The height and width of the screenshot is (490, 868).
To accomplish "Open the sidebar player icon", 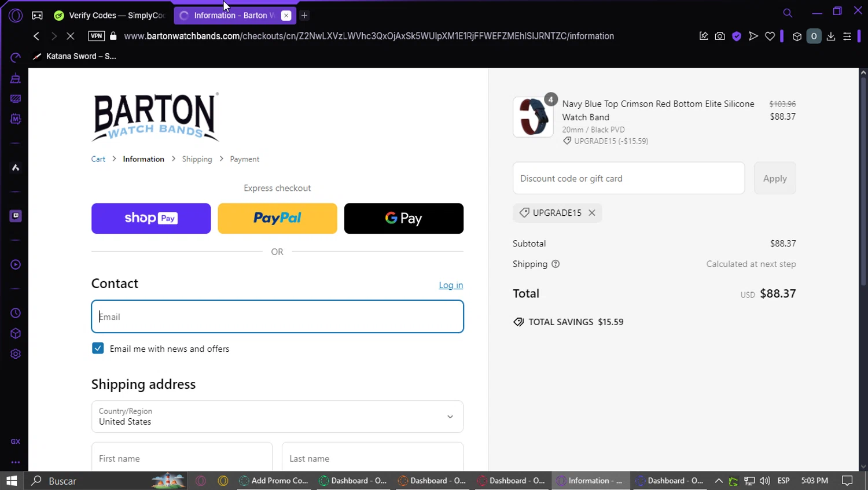I will 16,264.
